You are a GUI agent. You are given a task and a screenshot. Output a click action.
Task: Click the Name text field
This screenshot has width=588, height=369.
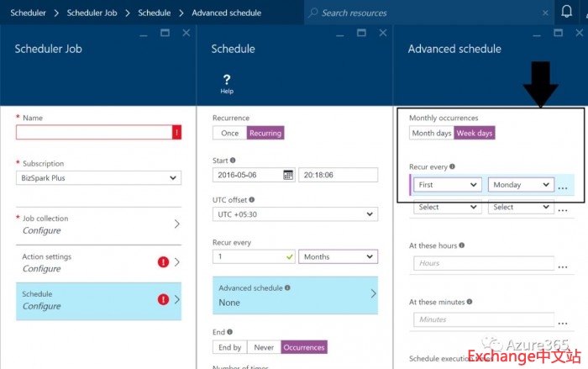click(93, 132)
